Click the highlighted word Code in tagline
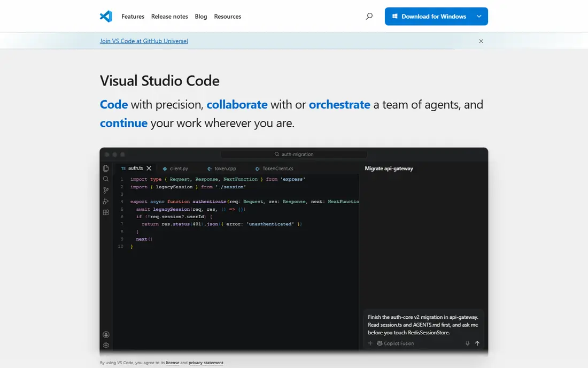This screenshot has width=588, height=368. [114, 104]
